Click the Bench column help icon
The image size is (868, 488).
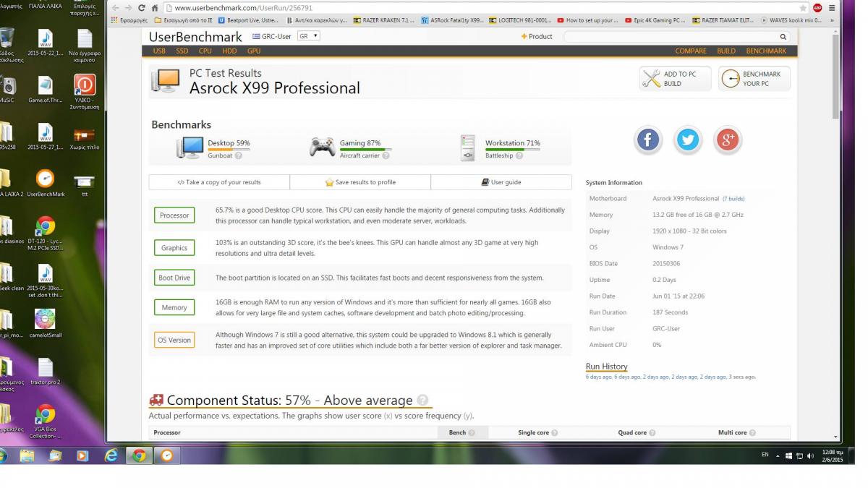[x=472, y=432]
